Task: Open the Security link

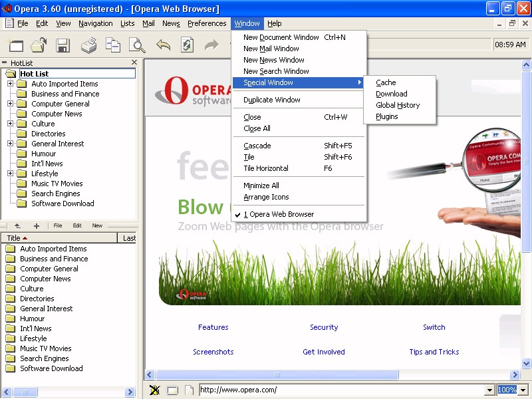Action: [x=324, y=327]
